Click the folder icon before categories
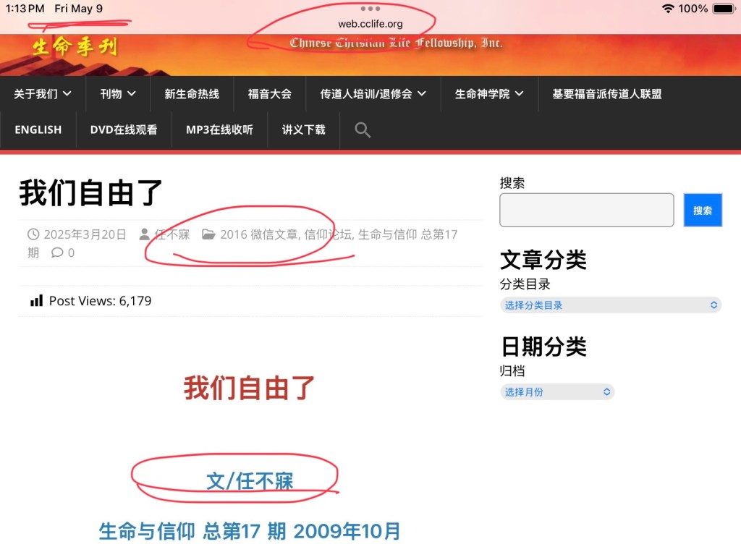The width and height of the screenshot is (741, 560). click(x=208, y=234)
